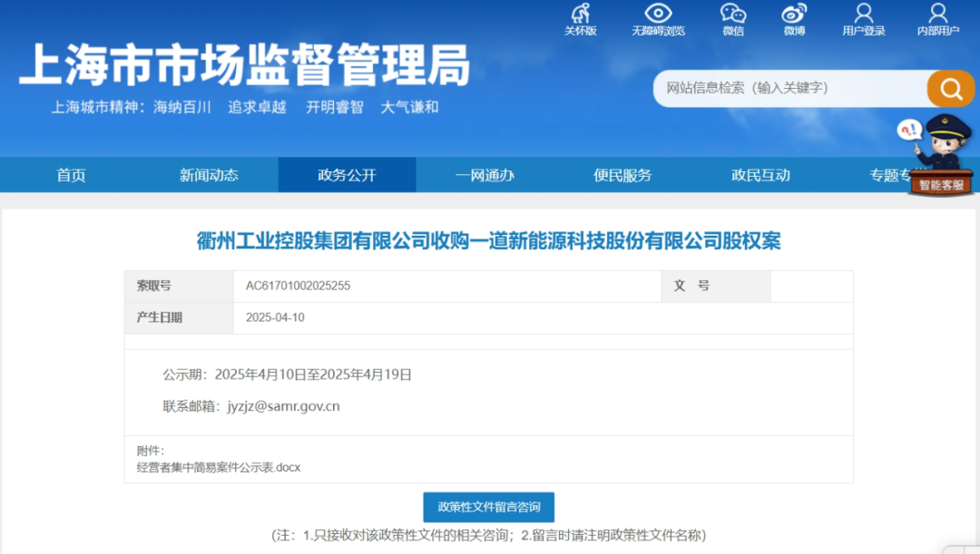Download 经营者集中简易案件公示表.docx attachment
Viewport: 980px width, 554px height.
click(x=219, y=467)
